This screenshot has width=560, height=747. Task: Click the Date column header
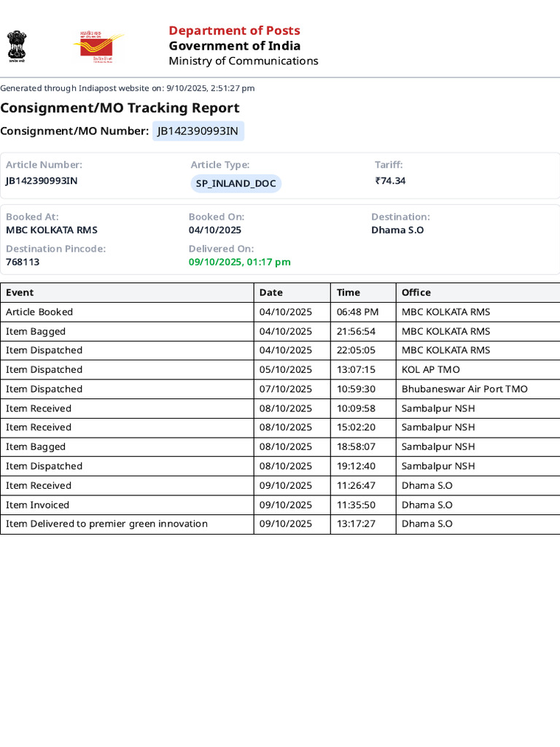point(292,293)
